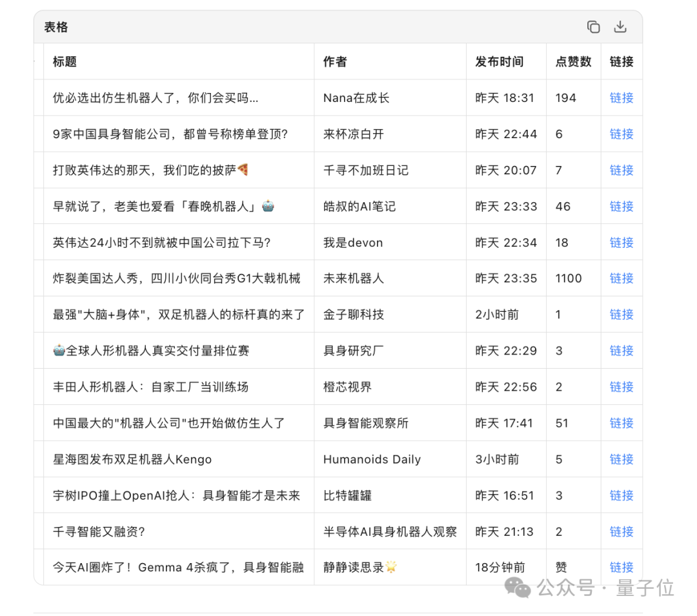Visit the 链接 in the 具身智能观察所 row
The image size is (697, 616).
click(x=621, y=423)
